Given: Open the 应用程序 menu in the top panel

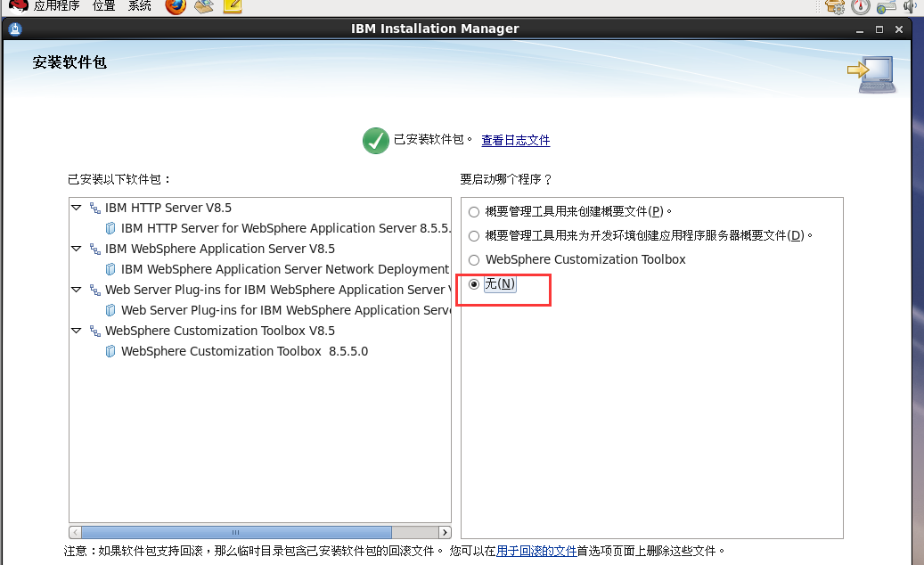Looking at the screenshot, I should coord(56,6).
